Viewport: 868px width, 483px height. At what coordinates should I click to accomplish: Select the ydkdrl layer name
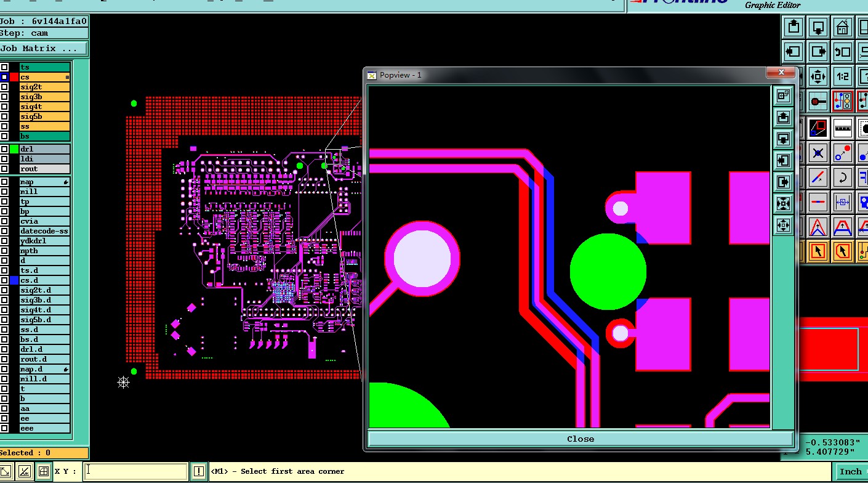pos(44,241)
